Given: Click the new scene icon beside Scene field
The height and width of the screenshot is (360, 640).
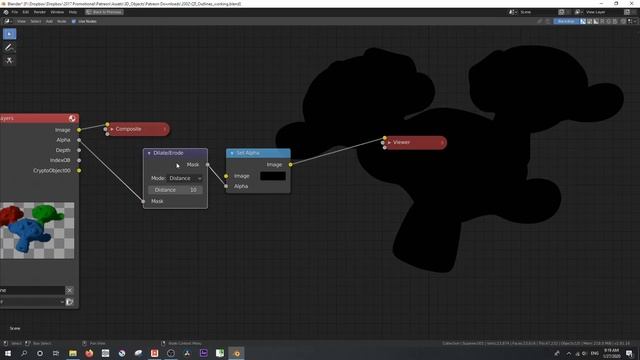Looking at the screenshot, I should pyautogui.click(x=562, y=12).
